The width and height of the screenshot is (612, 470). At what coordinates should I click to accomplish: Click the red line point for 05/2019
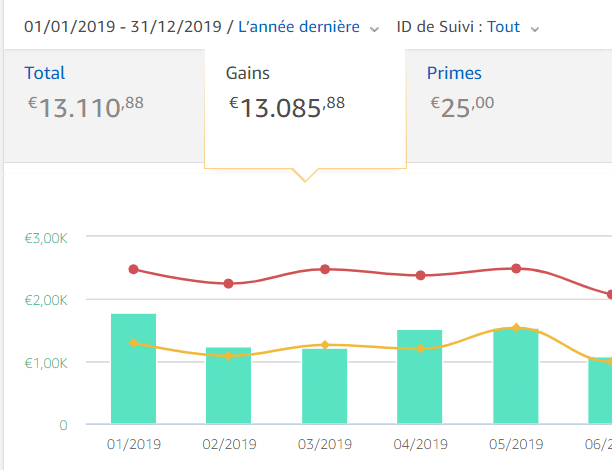[516, 269]
